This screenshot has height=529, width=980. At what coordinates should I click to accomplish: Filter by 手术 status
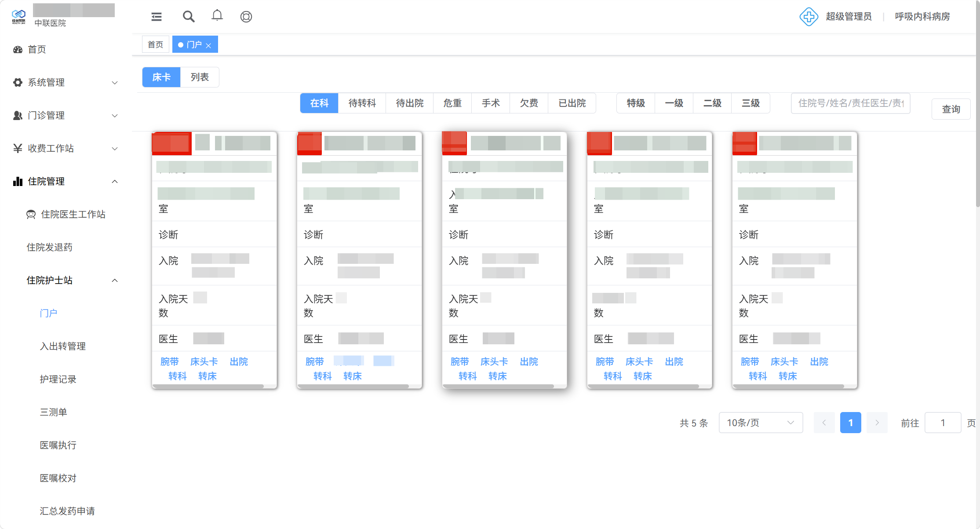pos(491,103)
